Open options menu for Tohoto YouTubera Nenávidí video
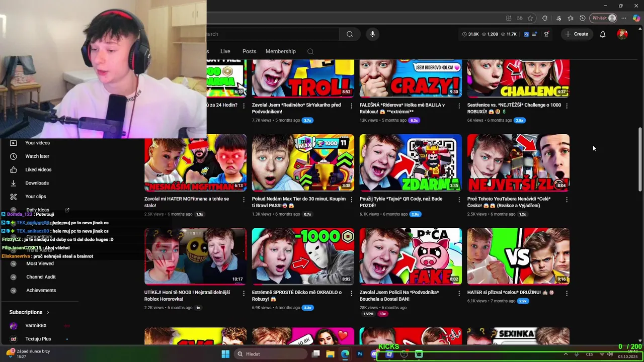The image size is (644, 362). point(567,200)
